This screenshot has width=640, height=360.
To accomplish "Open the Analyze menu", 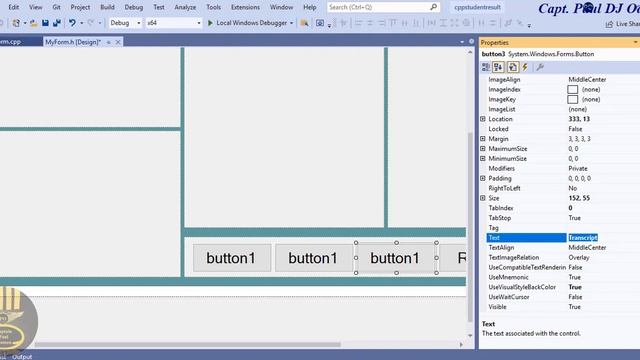I will (185, 7).
